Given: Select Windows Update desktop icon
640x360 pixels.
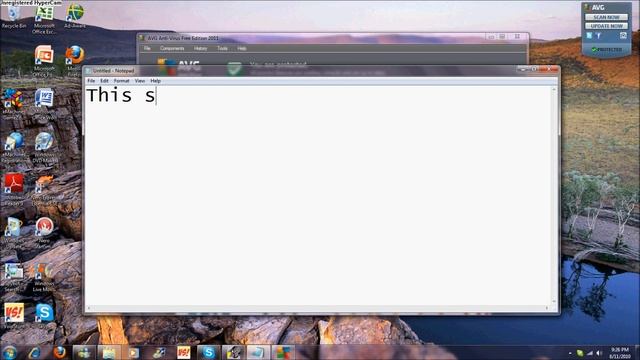Looking at the screenshot, I should 13,233.
